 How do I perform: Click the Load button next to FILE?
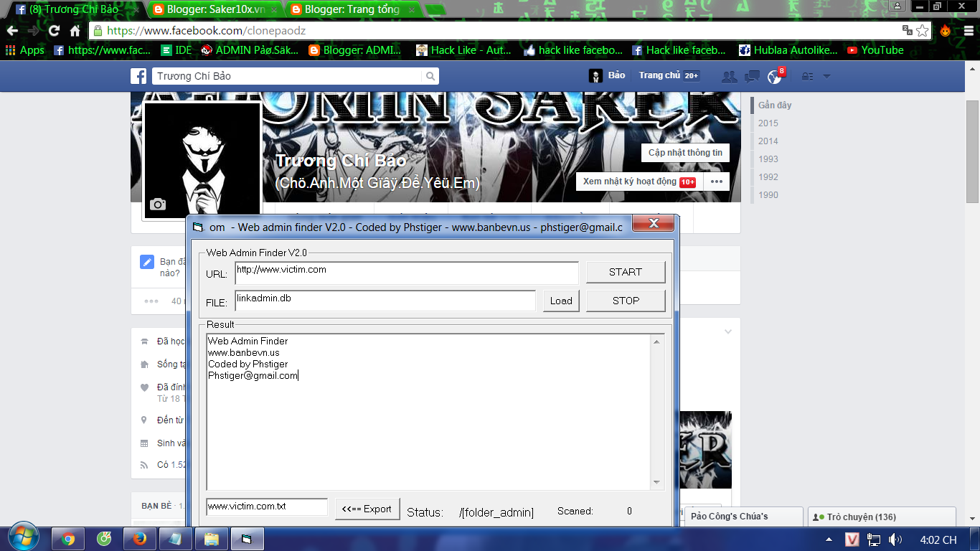(x=561, y=301)
